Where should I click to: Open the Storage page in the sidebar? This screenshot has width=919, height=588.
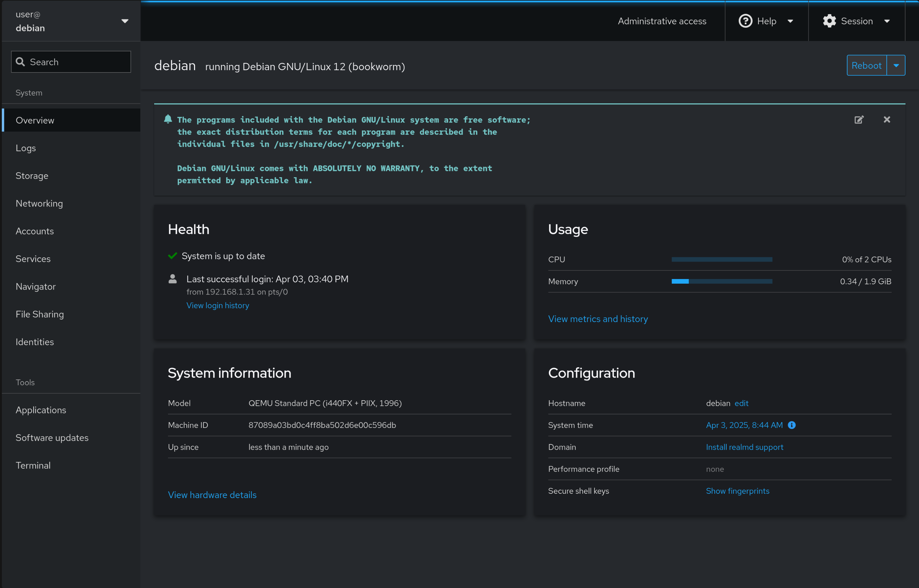(x=32, y=176)
